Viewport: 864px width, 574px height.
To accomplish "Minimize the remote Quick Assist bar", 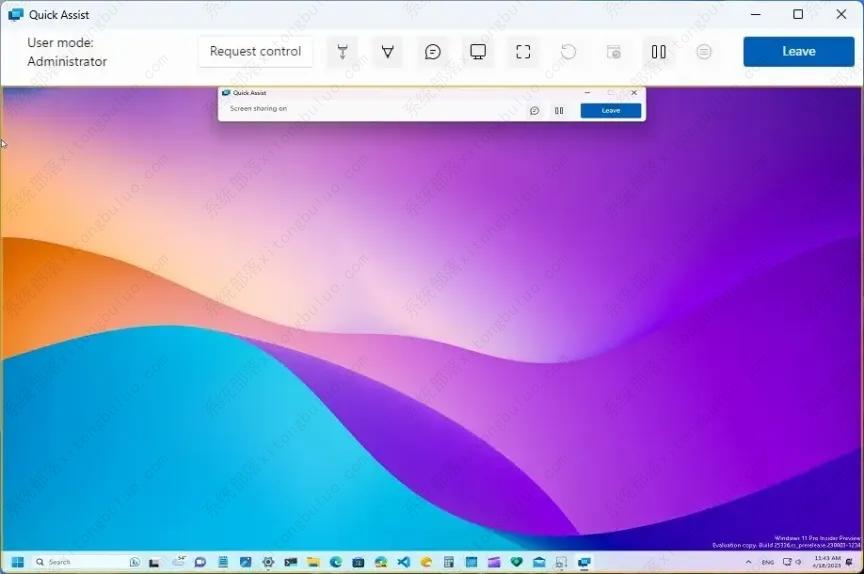I will coord(587,93).
